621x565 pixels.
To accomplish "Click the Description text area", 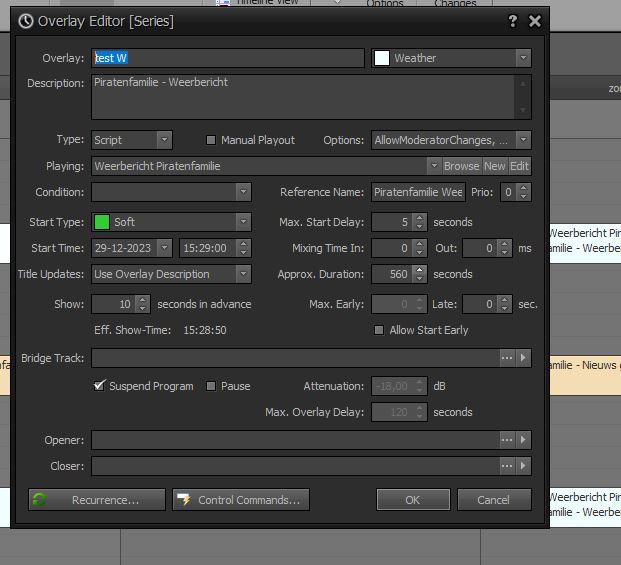I will click(x=303, y=97).
